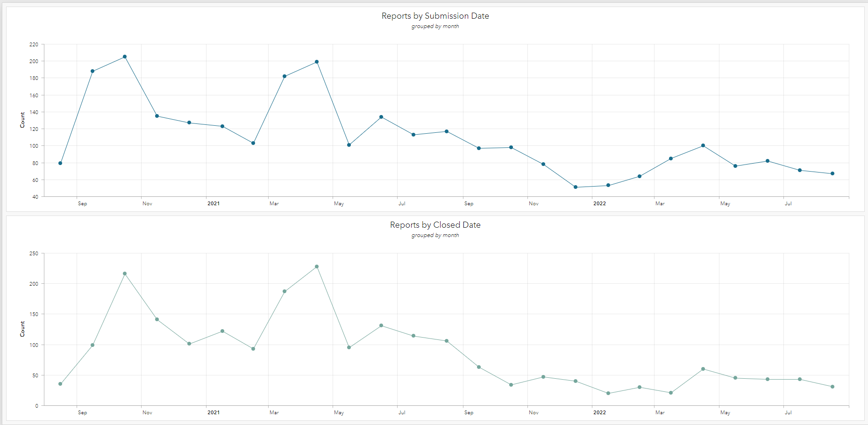The width and height of the screenshot is (868, 425).
Task: Click grouped by month subtitle under submission title
Action: [435, 26]
